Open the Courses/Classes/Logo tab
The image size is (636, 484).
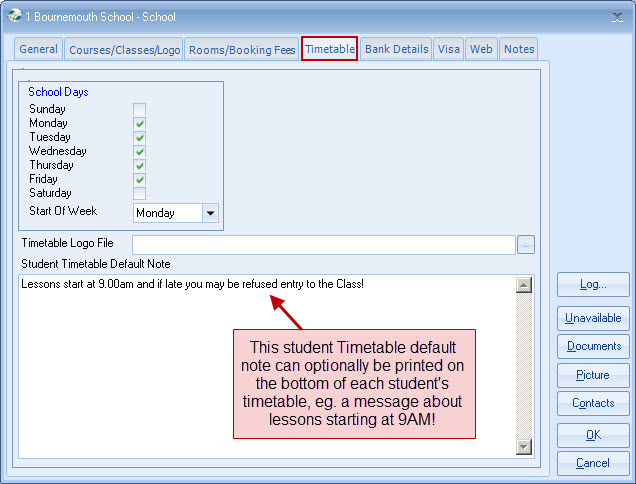(123, 49)
